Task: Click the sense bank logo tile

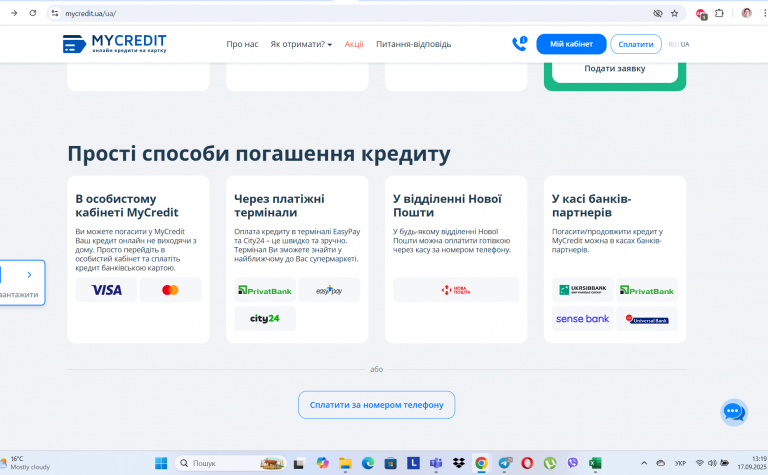Action: (x=583, y=318)
